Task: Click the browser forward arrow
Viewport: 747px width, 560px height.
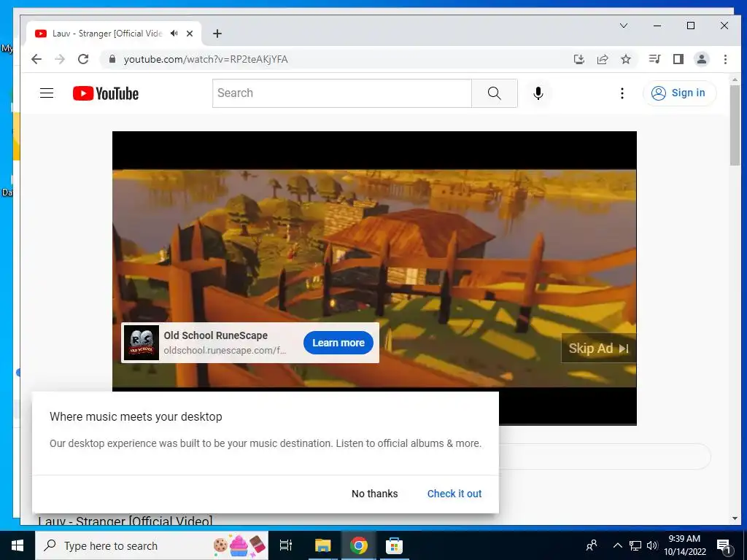Action: pyautogui.click(x=60, y=59)
